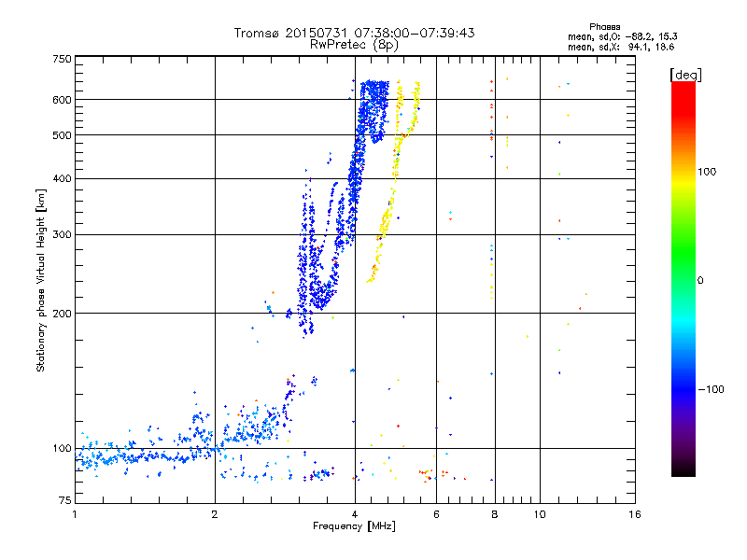Image resolution: width=747 pixels, height=560 pixels.
Task: Click the y-axis tick label '500'
Action: pos(62,135)
